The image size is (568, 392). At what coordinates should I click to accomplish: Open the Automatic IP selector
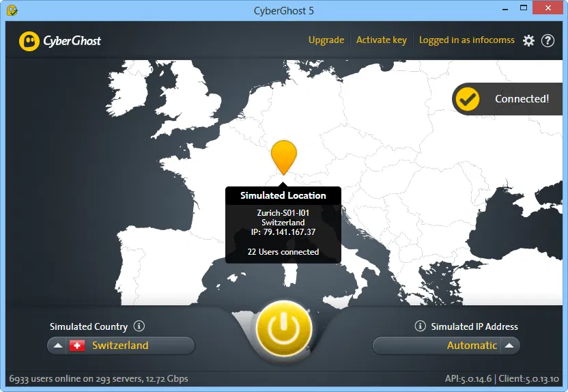pyautogui.click(x=446, y=346)
